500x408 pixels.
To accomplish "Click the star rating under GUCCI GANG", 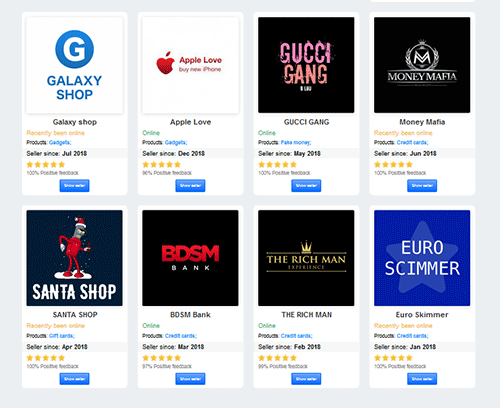I will click(x=277, y=165).
